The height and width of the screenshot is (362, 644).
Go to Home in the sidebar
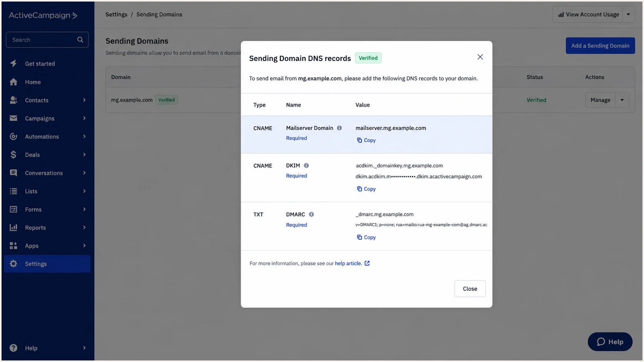(47, 82)
